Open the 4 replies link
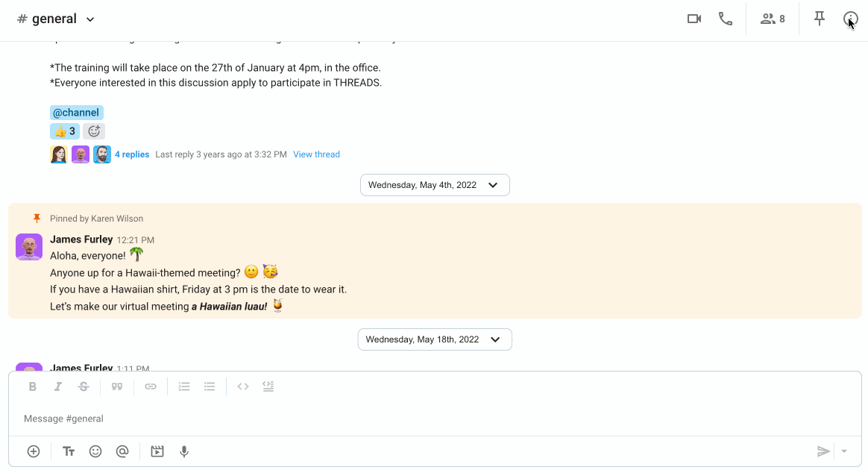The width and height of the screenshot is (868, 470). click(x=132, y=154)
